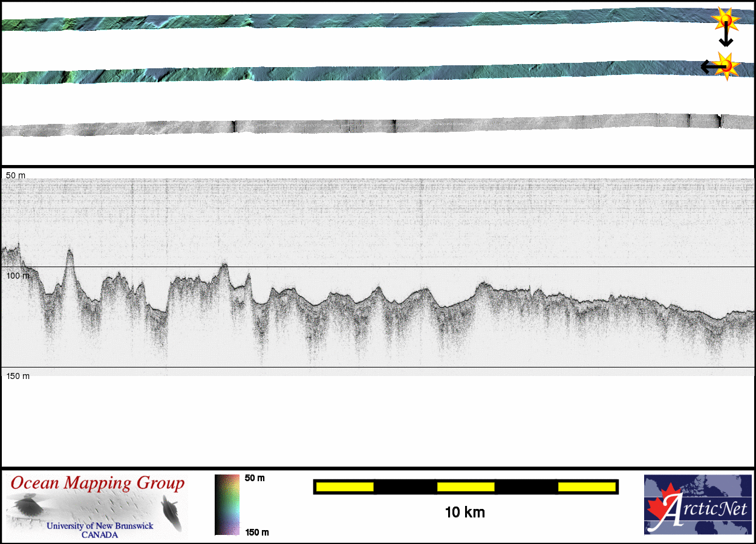
Task: Click the depth color scale bar
Action: [227, 505]
